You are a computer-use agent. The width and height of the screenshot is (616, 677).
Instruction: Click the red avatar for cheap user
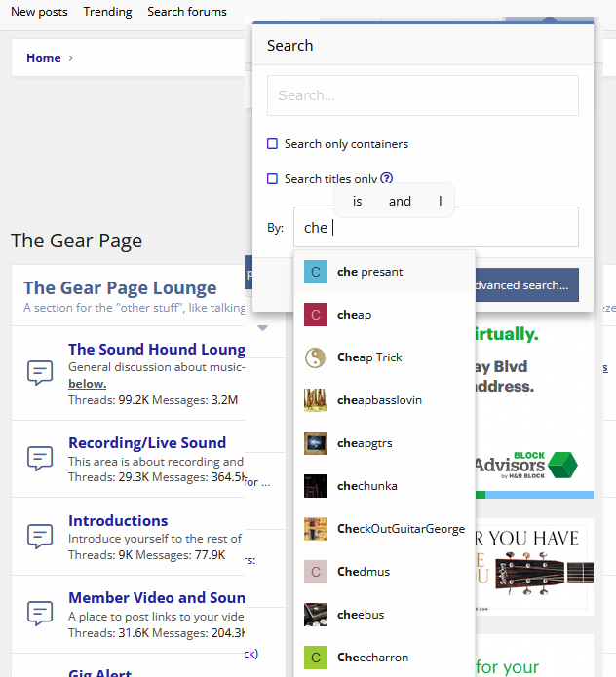coord(316,315)
